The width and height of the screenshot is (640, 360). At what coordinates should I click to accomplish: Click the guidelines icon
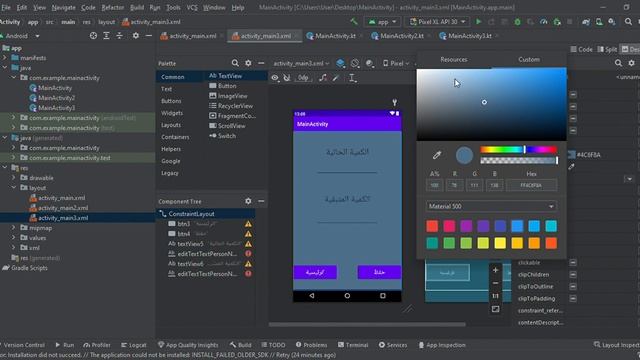(352, 78)
